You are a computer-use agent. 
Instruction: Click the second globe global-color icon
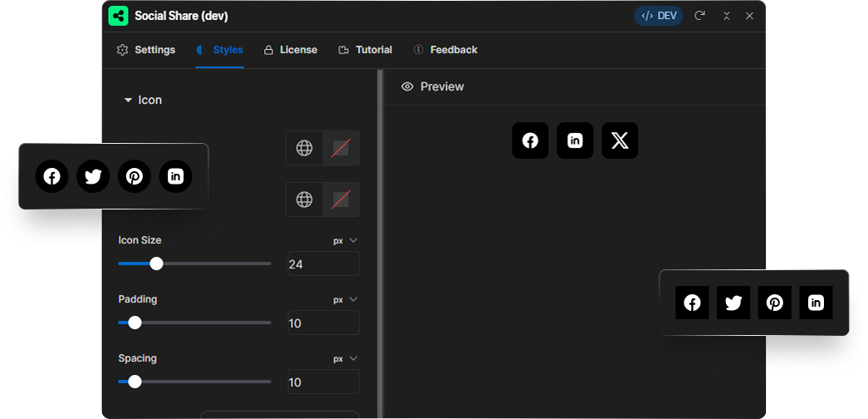click(304, 200)
